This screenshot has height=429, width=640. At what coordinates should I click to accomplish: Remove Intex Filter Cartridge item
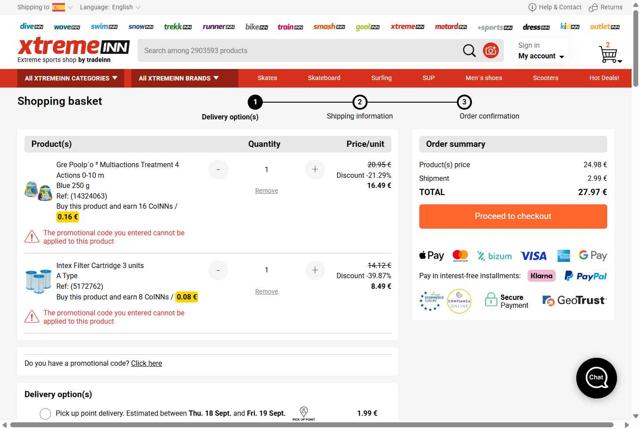click(267, 291)
